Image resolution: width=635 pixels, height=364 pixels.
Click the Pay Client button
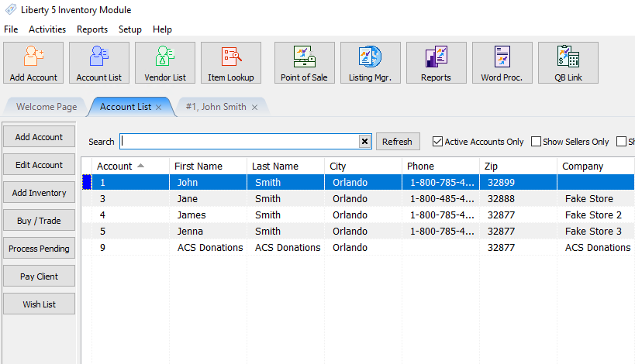pos(40,276)
